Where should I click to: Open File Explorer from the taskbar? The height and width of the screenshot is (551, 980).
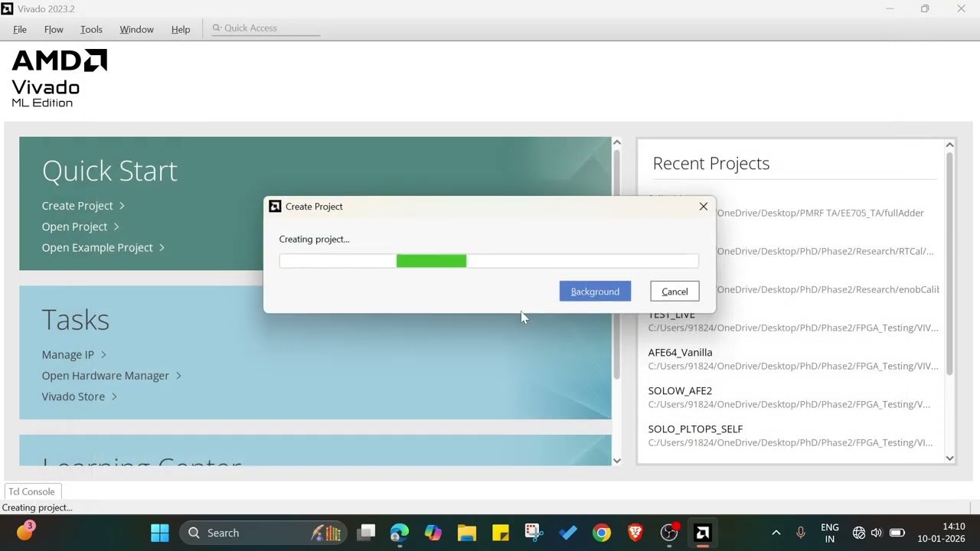(467, 533)
